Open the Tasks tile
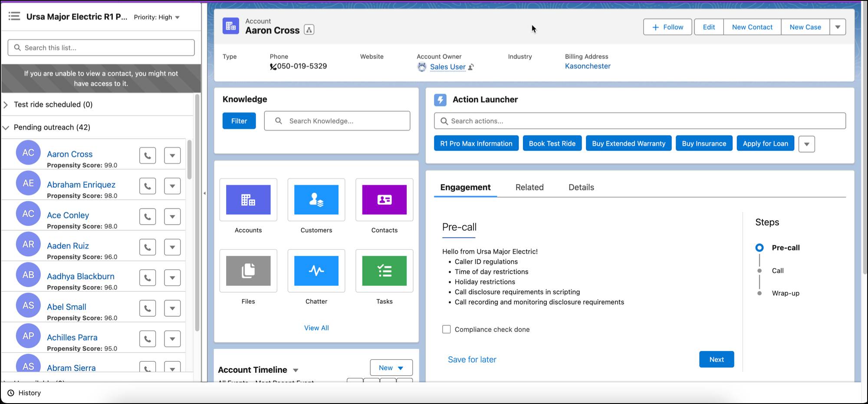Image resolution: width=868 pixels, height=404 pixels. pyautogui.click(x=385, y=271)
